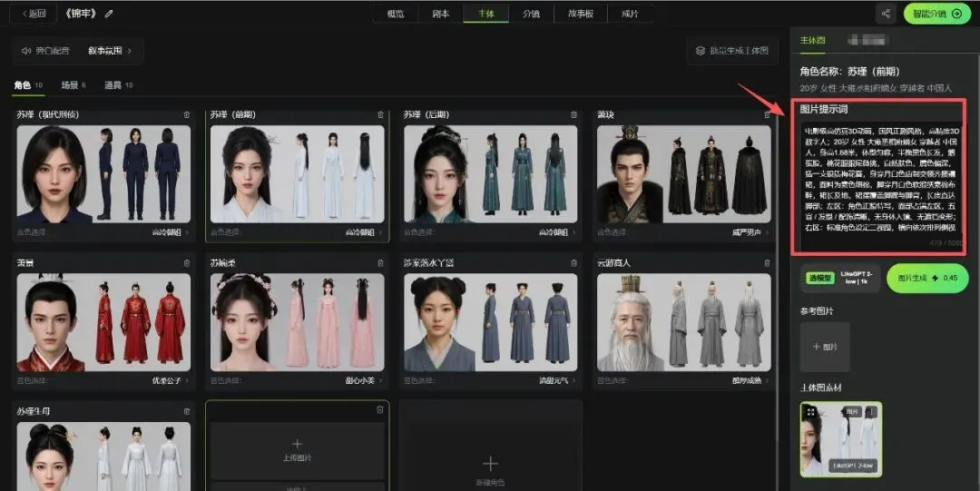
Task: Open the three-dot menu on 主体图素材 thumbnail
Action: [x=871, y=411]
